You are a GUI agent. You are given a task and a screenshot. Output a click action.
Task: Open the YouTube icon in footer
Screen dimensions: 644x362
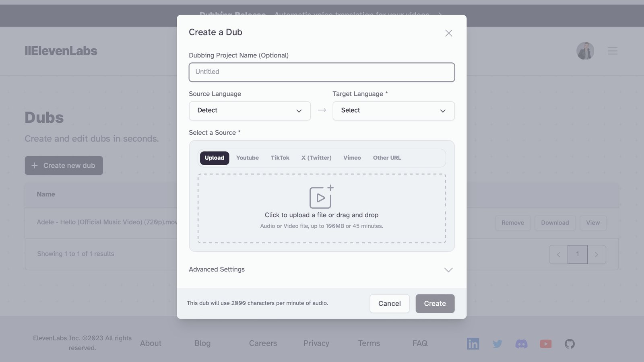point(545,344)
